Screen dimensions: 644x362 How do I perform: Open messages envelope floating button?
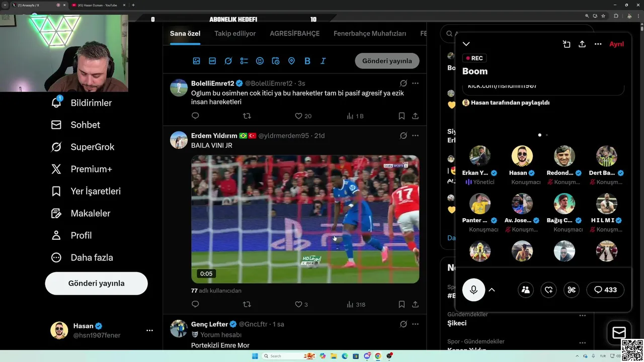coord(619,332)
